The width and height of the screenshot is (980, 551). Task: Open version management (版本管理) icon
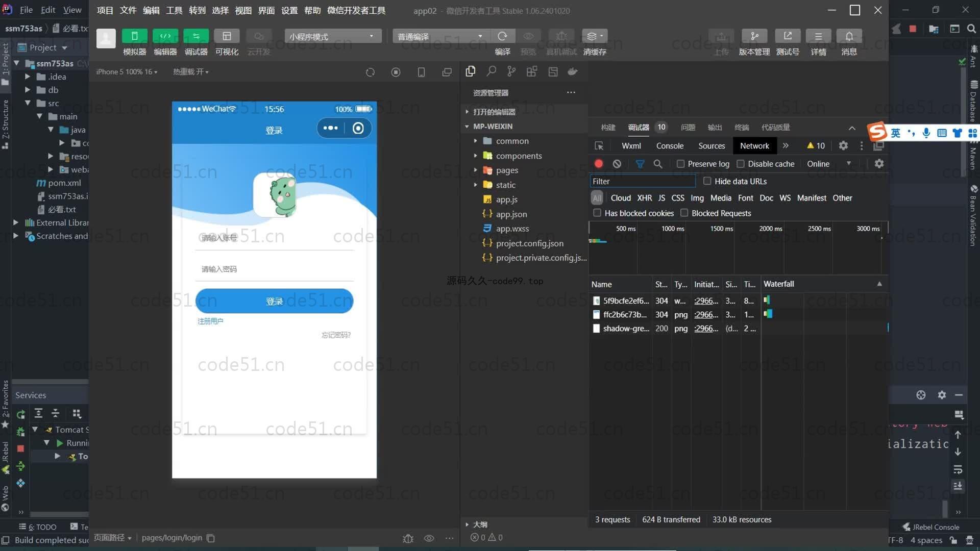[754, 36]
